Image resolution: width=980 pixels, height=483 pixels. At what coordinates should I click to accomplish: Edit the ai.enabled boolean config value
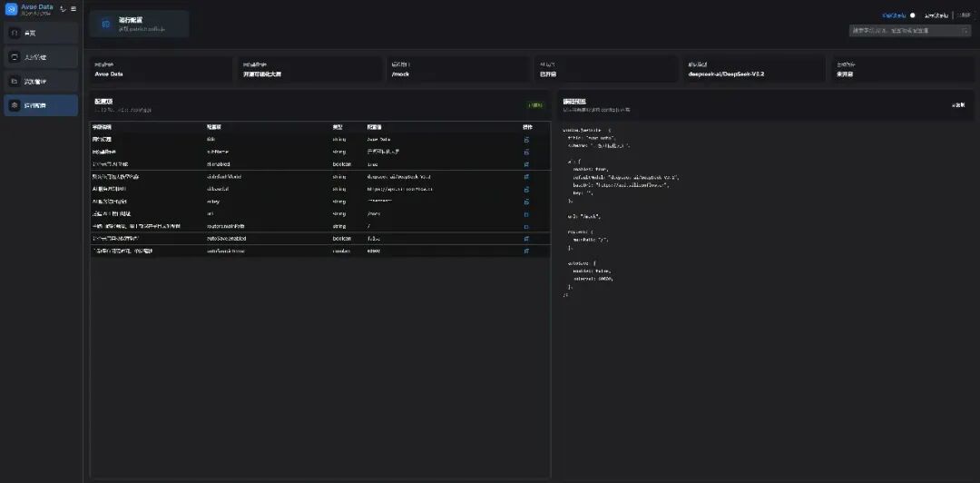[x=526, y=164]
